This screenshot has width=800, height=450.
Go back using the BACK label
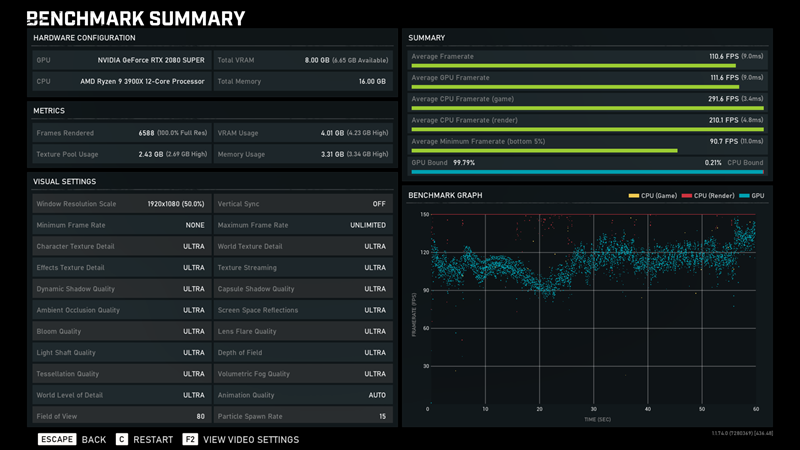94,439
